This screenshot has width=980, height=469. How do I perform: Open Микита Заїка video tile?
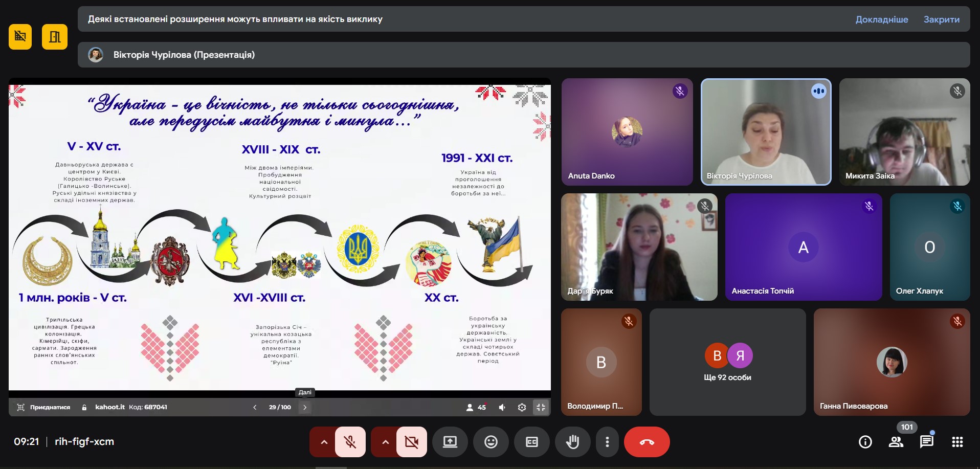tap(904, 132)
